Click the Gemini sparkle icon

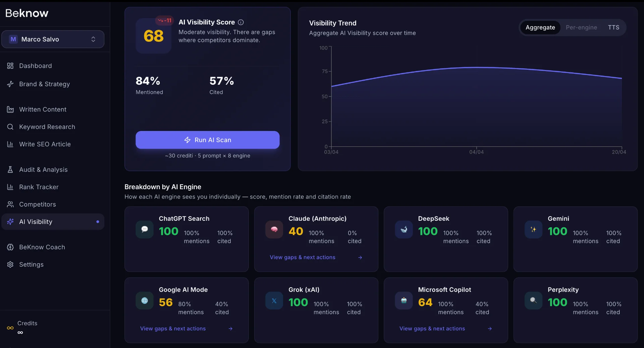tap(533, 229)
